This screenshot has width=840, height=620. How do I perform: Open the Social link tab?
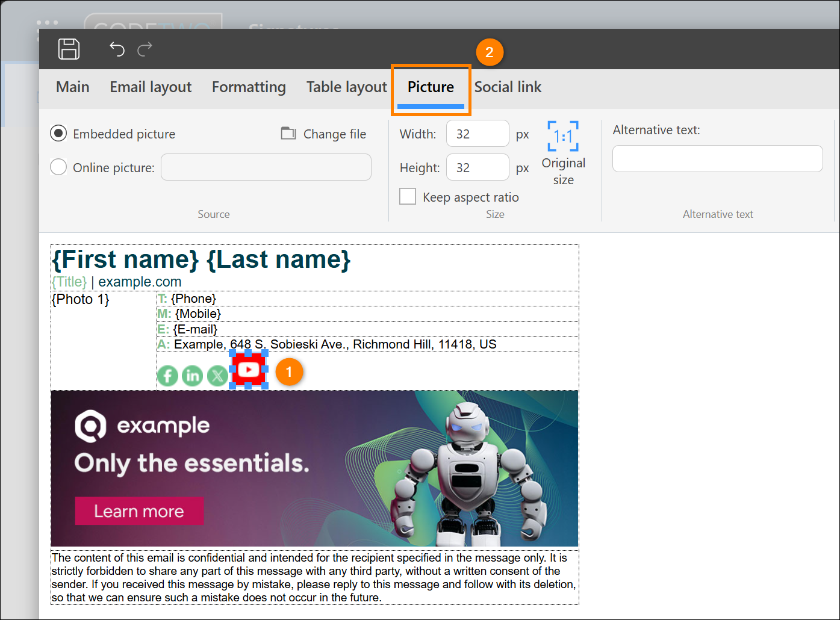pyautogui.click(x=508, y=87)
